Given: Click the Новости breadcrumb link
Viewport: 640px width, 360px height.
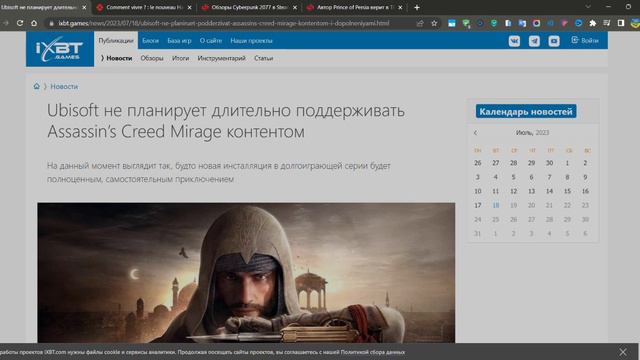Looking at the screenshot, I should pos(64,86).
